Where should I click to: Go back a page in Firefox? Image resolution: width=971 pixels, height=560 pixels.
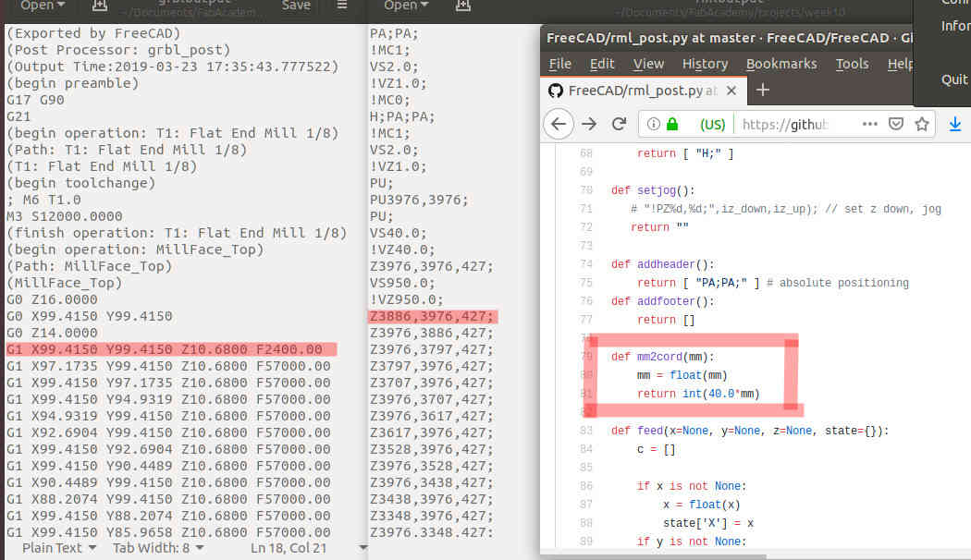pyautogui.click(x=559, y=125)
